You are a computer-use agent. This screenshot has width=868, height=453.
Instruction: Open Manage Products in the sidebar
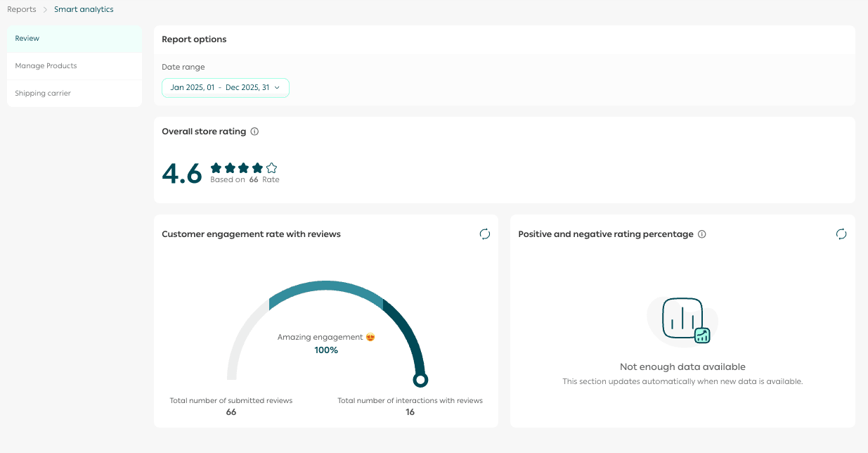pyautogui.click(x=75, y=66)
